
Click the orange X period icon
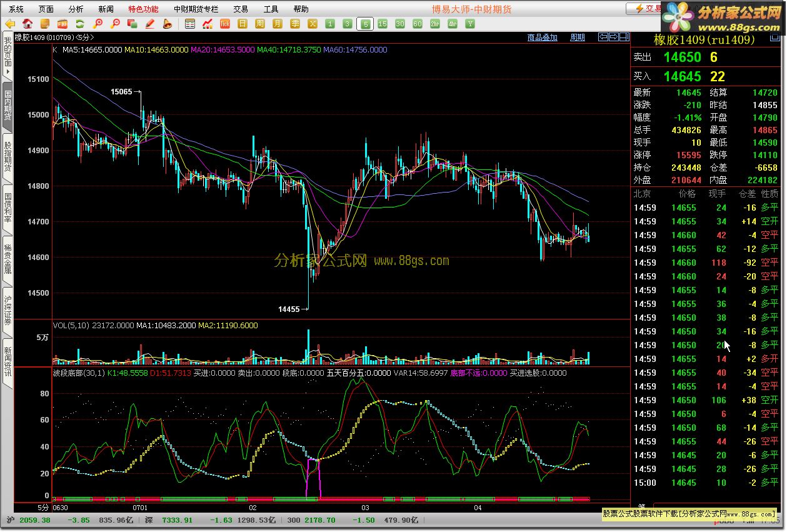(x=313, y=24)
